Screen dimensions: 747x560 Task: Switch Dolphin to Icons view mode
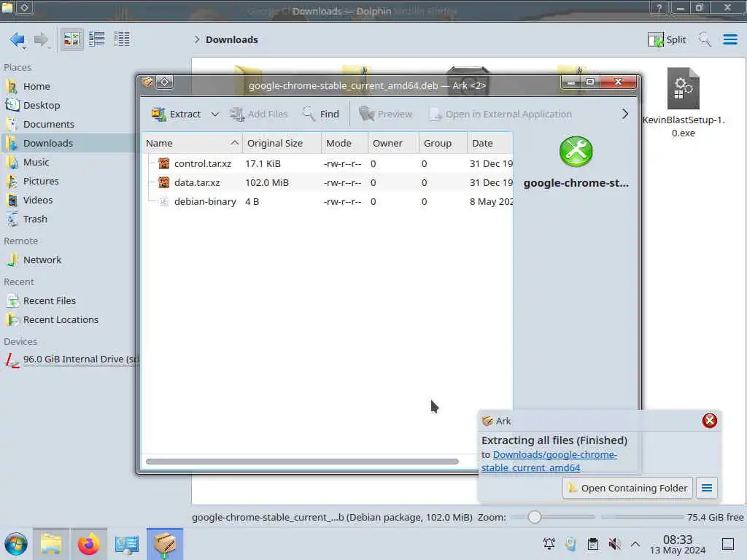click(x=72, y=39)
